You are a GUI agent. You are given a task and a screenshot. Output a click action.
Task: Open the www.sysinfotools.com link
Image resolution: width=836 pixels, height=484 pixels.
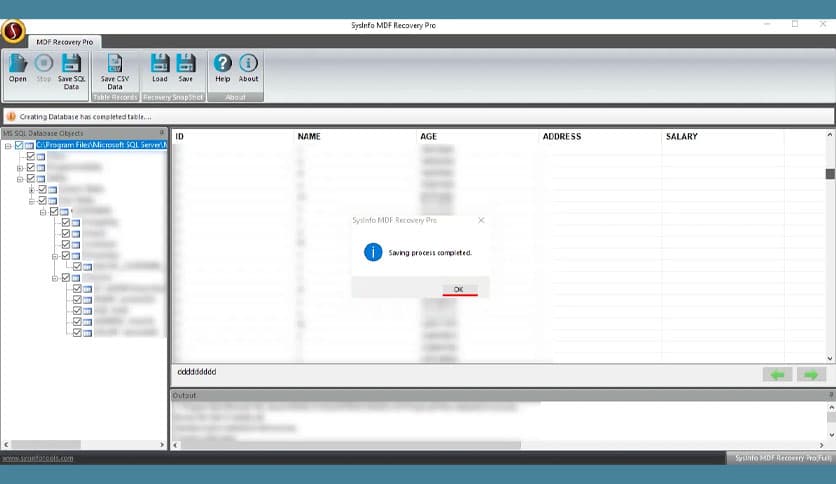point(38,458)
